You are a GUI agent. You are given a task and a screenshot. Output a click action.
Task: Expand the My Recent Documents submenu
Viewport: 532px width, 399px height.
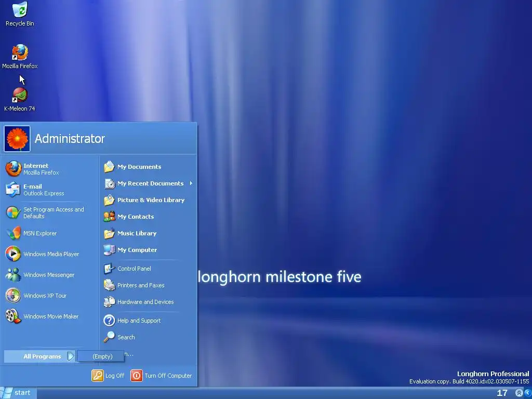[148, 183]
